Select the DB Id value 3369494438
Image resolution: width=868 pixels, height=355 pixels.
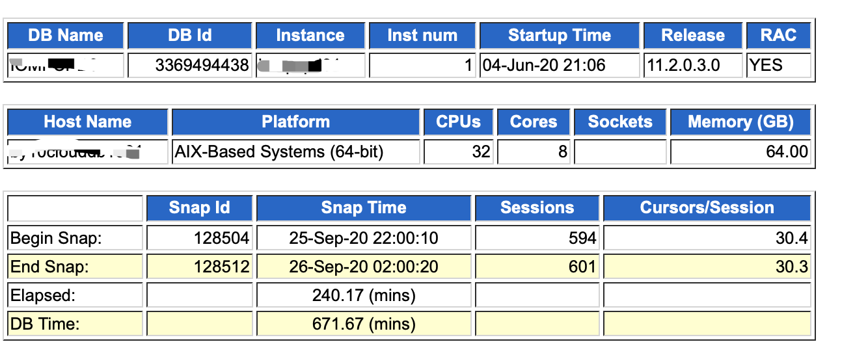click(202, 66)
